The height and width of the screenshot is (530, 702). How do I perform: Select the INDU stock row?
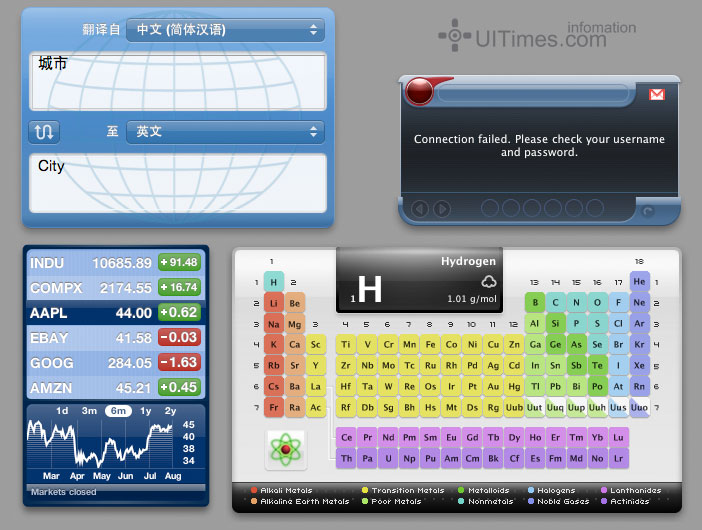[116, 263]
